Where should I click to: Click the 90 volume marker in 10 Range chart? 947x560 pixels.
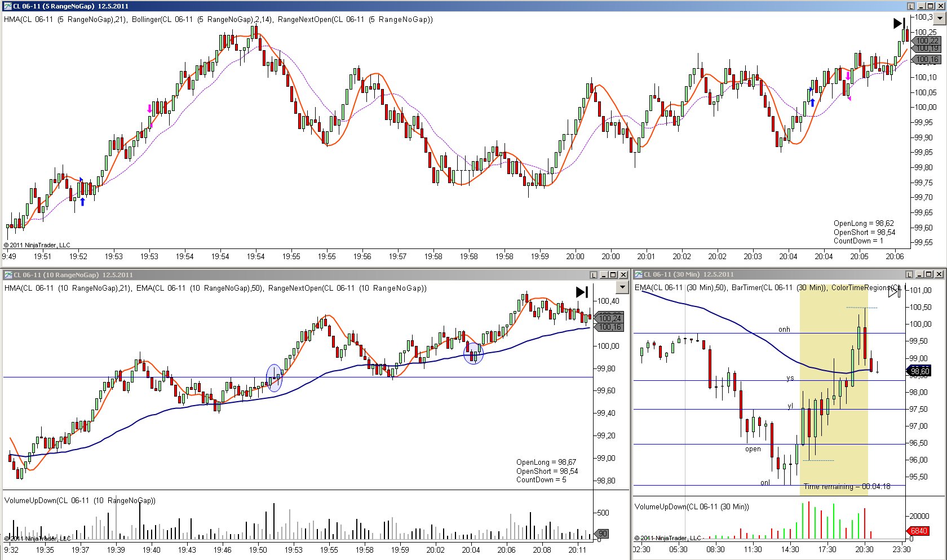[602, 534]
